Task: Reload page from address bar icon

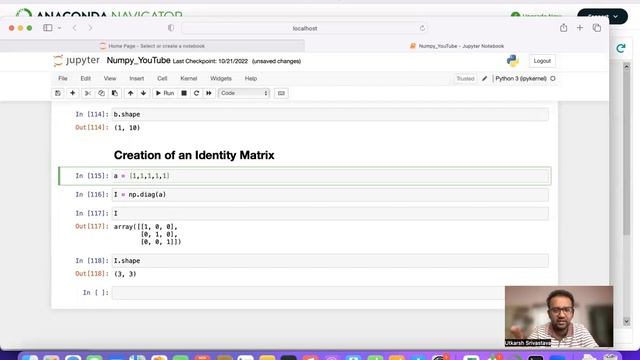Action: [x=422, y=28]
